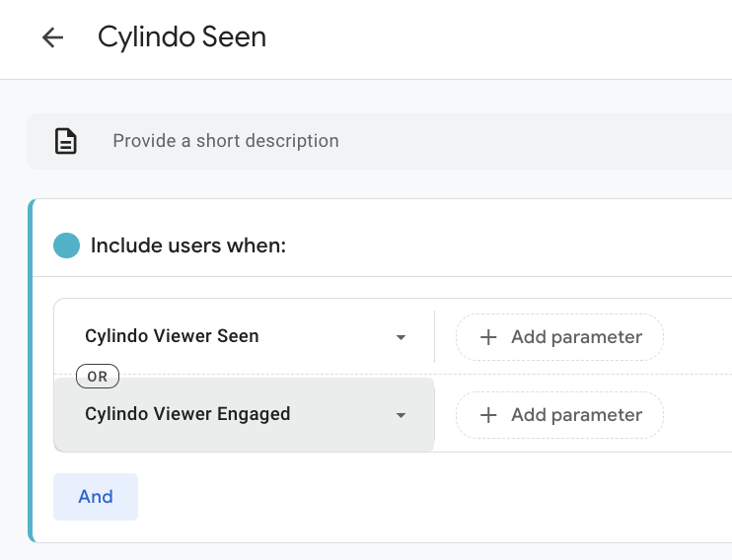This screenshot has height=560, width=732.
Task: Add parameter to the Cylindo Viewer Engaged condition
Action: (x=559, y=415)
